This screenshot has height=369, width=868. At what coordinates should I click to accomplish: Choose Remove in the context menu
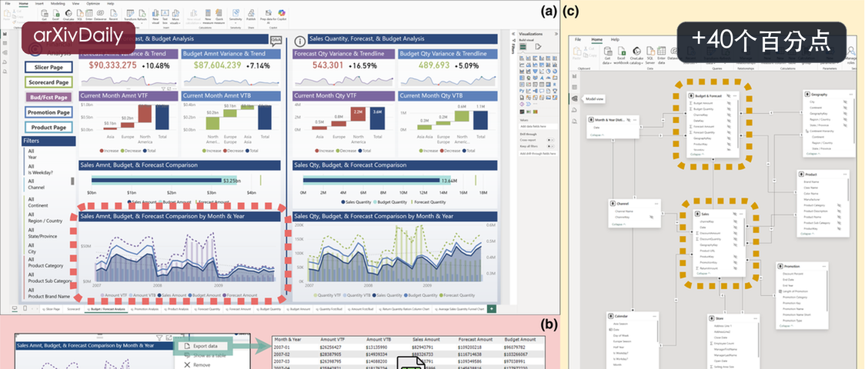click(x=197, y=364)
